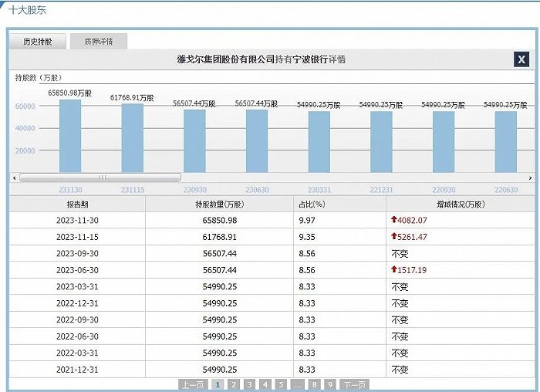Click the 雅戈尔集团股份有限公司 panel title

pos(225,59)
